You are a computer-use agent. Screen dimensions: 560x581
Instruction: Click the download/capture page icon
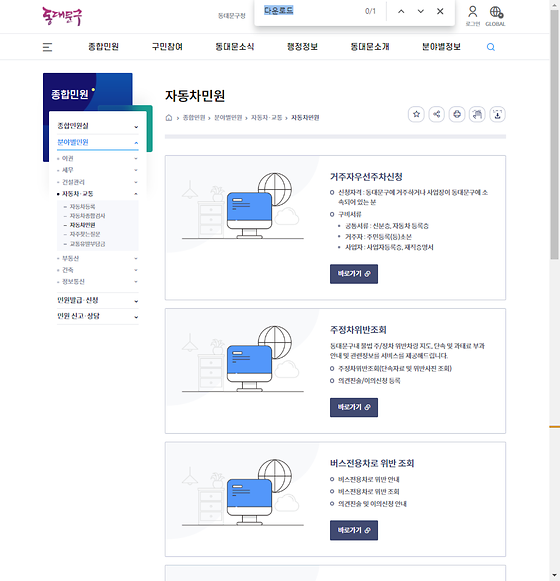pyautogui.click(x=497, y=114)
